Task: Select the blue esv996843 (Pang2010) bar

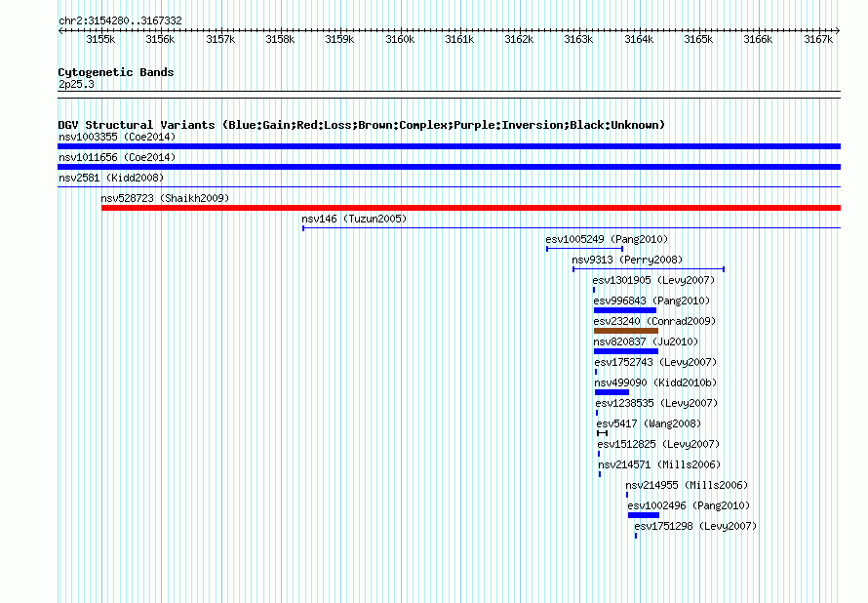Action: tap(624, 310)
